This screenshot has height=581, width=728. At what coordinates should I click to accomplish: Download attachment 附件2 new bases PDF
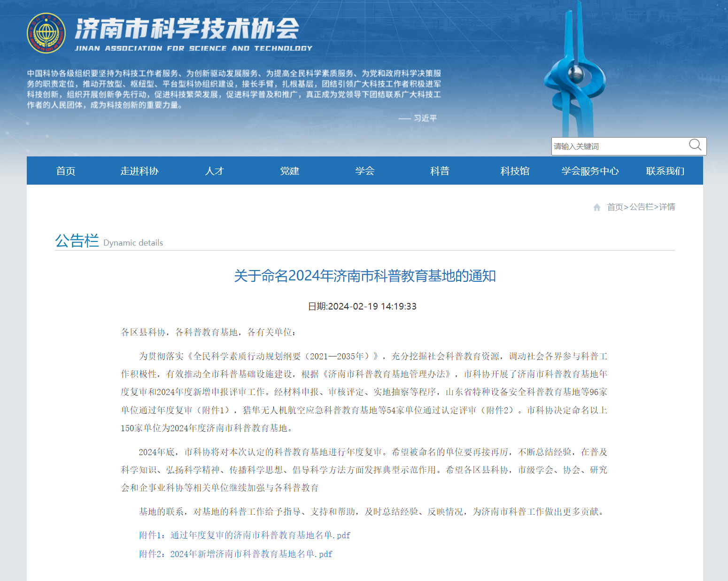pyautogui.click(x=235, y=554)
